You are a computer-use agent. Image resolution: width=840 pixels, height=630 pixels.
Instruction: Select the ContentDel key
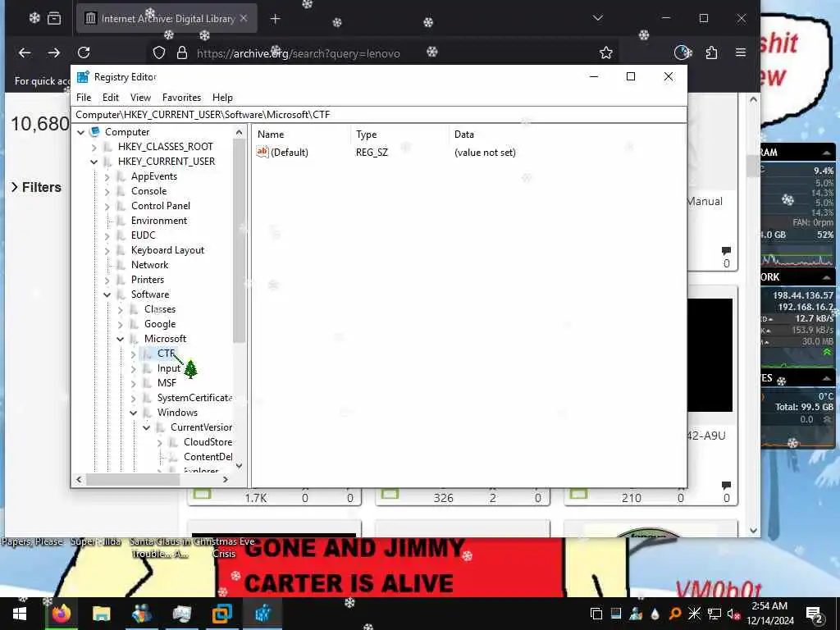point(208,457)
